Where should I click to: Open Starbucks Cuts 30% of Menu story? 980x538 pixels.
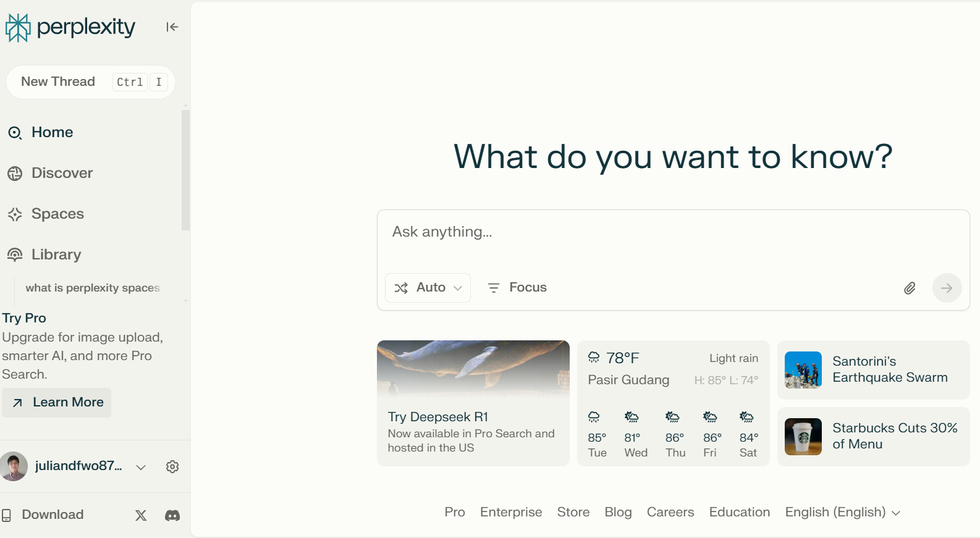pos(874,437)
